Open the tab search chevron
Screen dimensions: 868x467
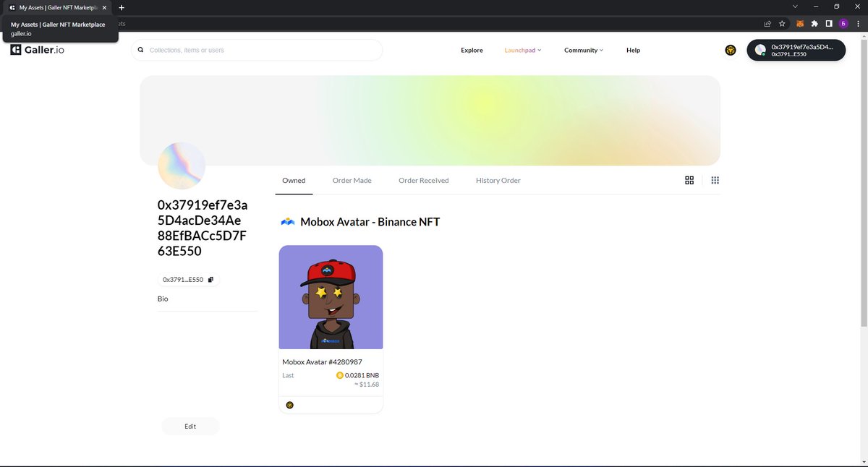(x=796, y=7)
